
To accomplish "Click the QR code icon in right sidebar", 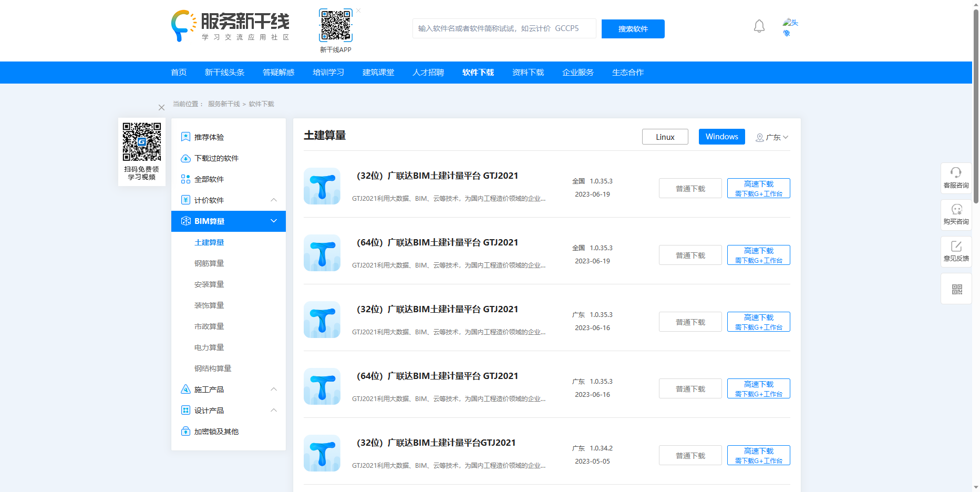I will pyautogui.click(x=957, y=289).
